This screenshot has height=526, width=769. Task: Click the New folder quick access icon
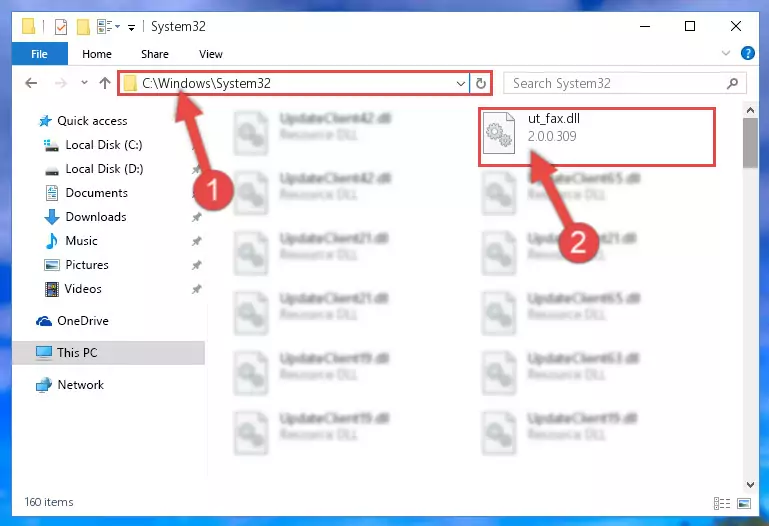coord(83,26)
